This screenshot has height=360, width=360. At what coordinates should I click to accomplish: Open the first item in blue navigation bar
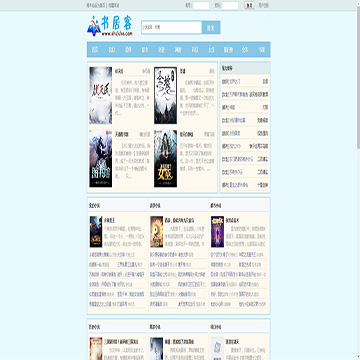pos(95,50)
